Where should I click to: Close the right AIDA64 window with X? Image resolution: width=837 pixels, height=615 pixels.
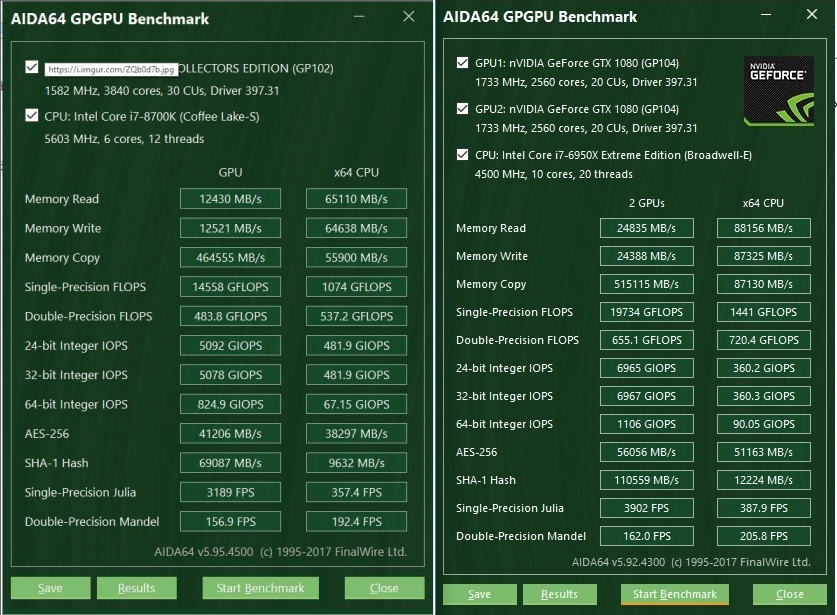click(x=812, y=14)
